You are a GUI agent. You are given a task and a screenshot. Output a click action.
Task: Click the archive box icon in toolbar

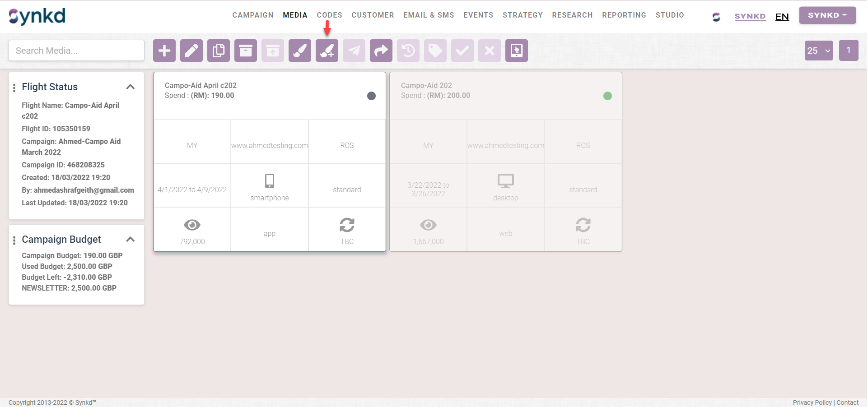[246, 51]
